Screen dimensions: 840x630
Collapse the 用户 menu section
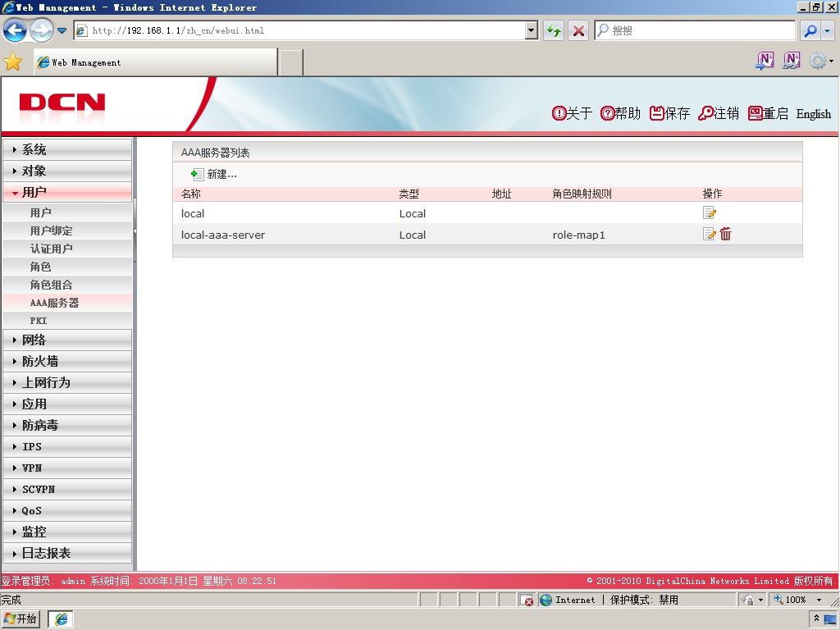point(67,192)
